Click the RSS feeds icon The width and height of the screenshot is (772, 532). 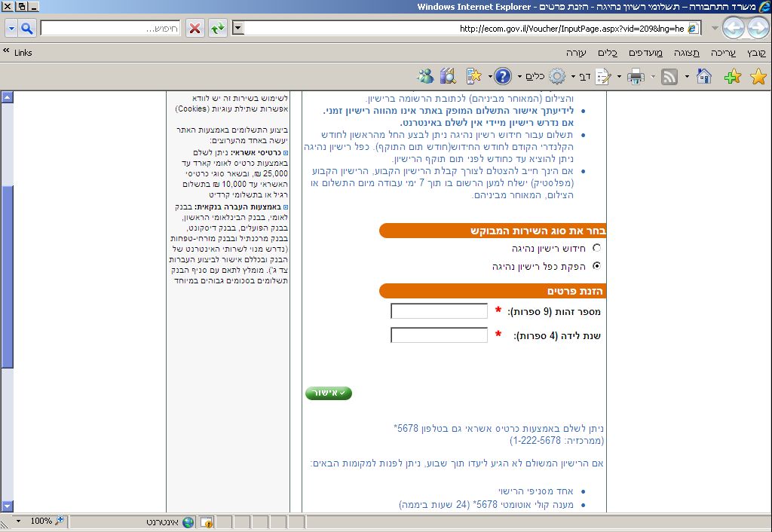[669, 76]
